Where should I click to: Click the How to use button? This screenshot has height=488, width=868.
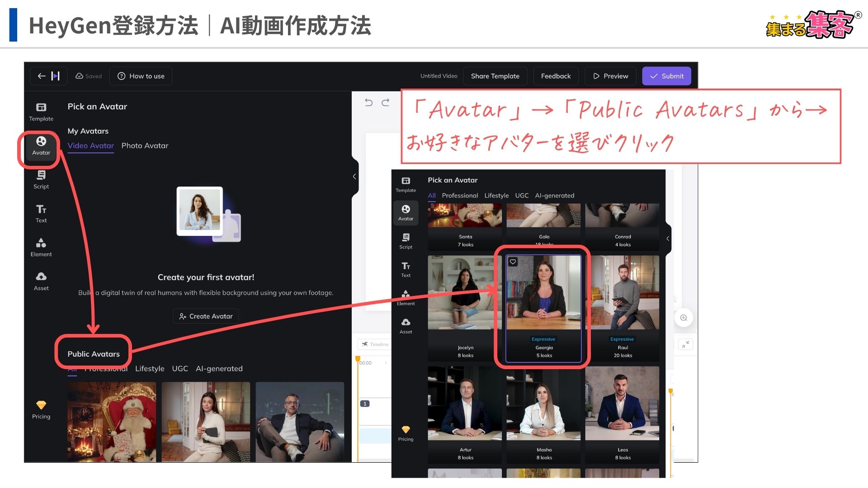(141, 76)
